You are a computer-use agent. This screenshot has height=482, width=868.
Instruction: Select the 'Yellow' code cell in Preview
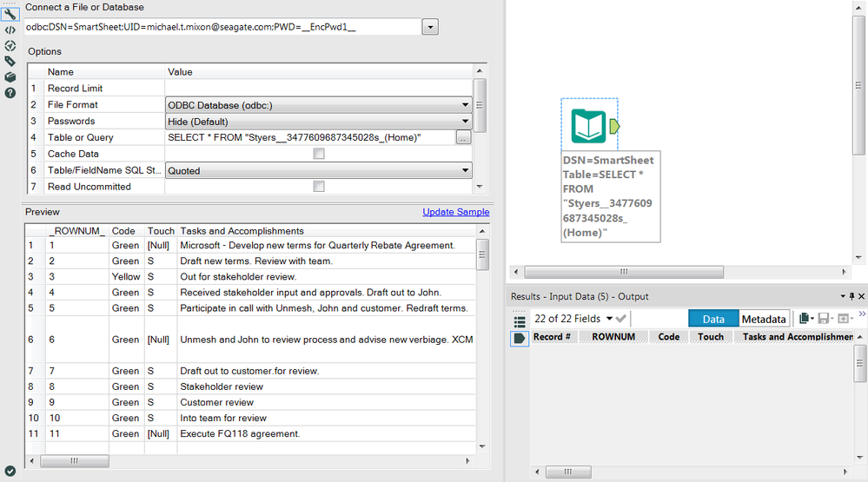[126, 276]
